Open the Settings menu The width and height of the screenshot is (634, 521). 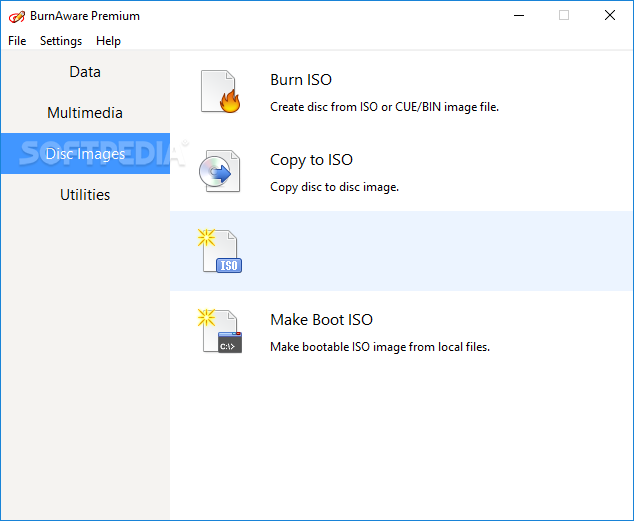(x=61, y=41)
